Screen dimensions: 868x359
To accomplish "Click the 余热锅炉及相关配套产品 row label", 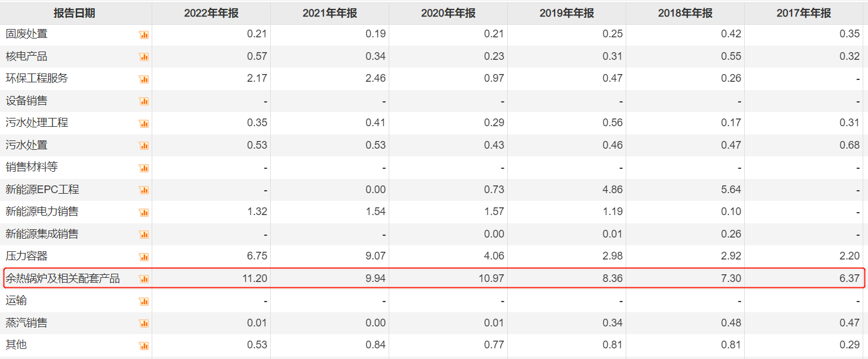I will [x=63, y=278].
